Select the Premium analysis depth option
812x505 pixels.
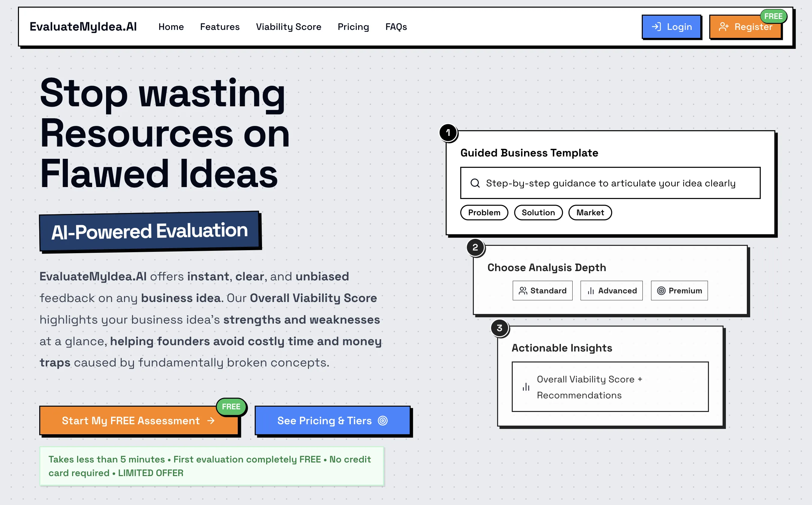(679, 291)
